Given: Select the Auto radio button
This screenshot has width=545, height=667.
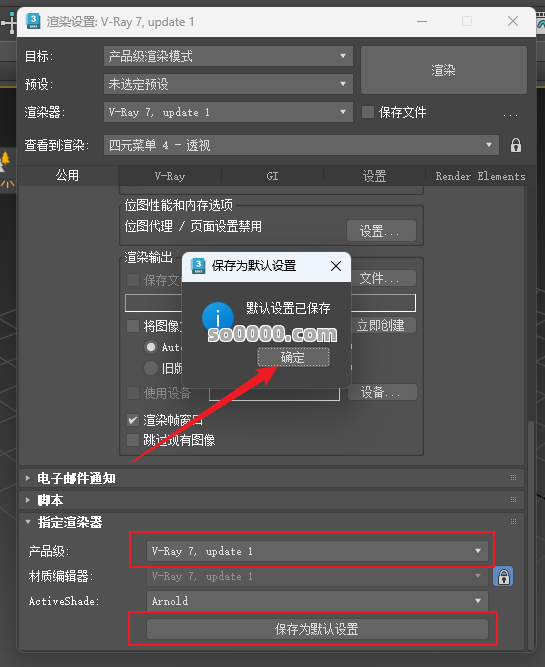Looking at the screenshot, I should click(151, 347).
